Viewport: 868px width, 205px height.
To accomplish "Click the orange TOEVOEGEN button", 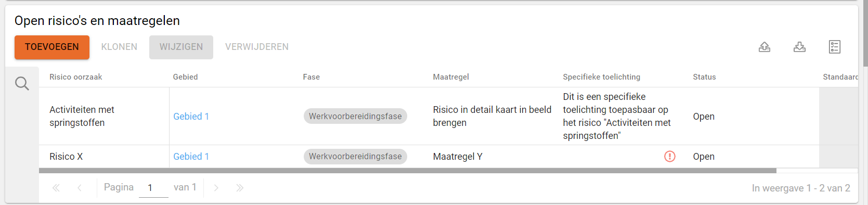I will point(52,47).
